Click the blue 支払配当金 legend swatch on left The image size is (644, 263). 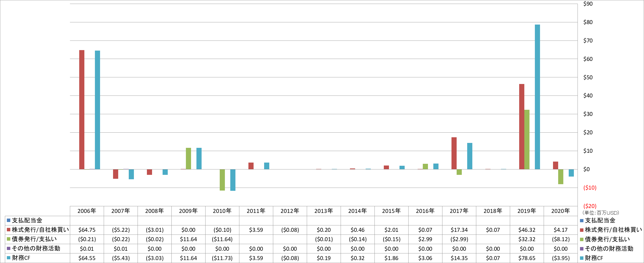click(x=9, y=220)
